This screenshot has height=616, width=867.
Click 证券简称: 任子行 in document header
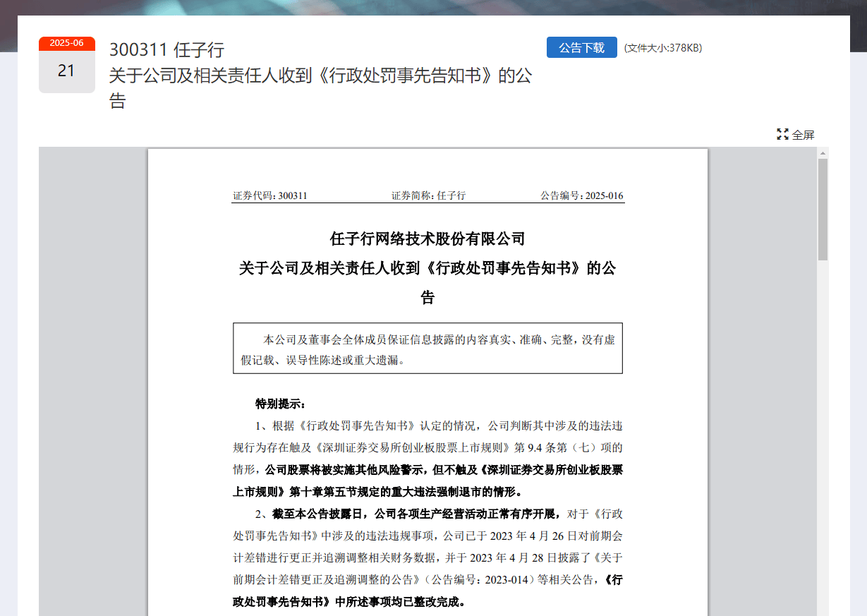pyautogui.click(x=428, y=195)
